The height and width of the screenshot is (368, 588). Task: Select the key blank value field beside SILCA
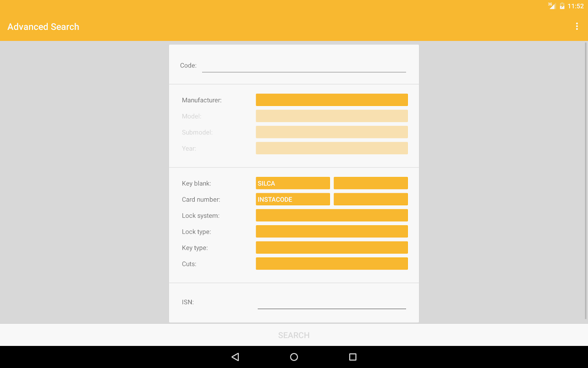(x=370, y=183)
